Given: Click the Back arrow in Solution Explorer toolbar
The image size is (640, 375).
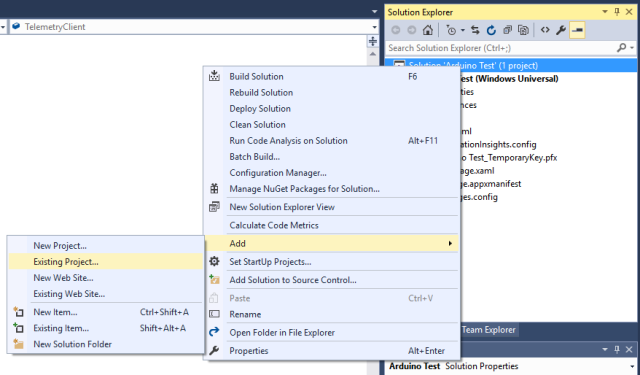Looking at the screenshot, I should pos(396,30).
